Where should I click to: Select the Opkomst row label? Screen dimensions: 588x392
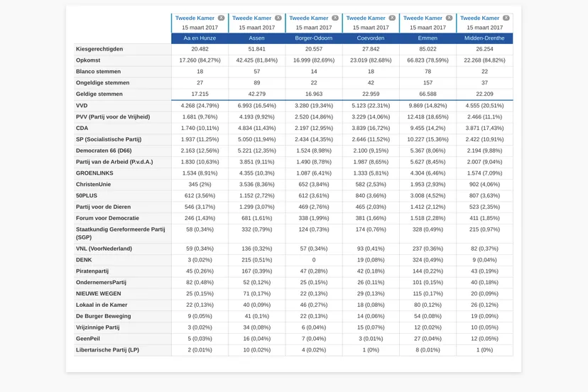pyautogui.click(x=88, y=60)
